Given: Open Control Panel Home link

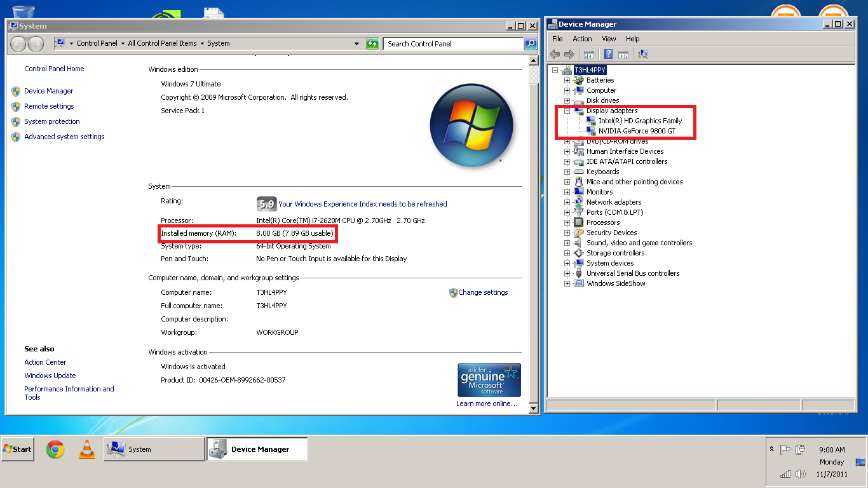Looking at the screenshot, I should pyautogui.click(x=54, y=69).
